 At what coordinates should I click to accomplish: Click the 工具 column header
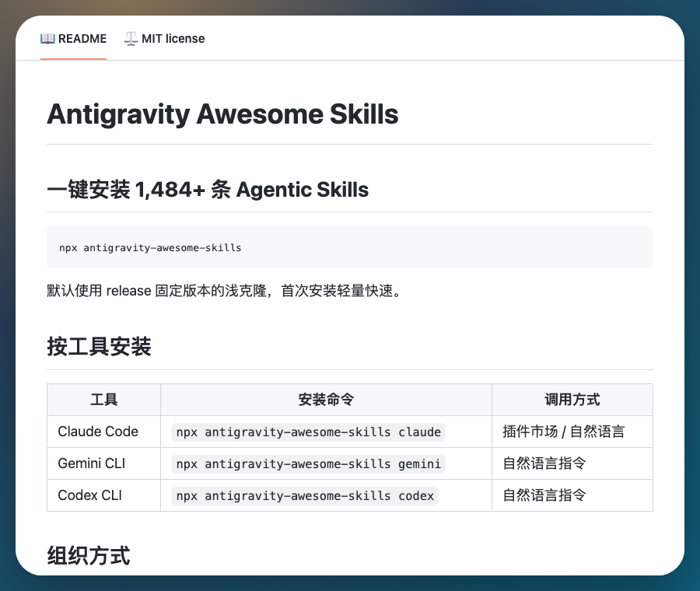(x=103, y=400)
